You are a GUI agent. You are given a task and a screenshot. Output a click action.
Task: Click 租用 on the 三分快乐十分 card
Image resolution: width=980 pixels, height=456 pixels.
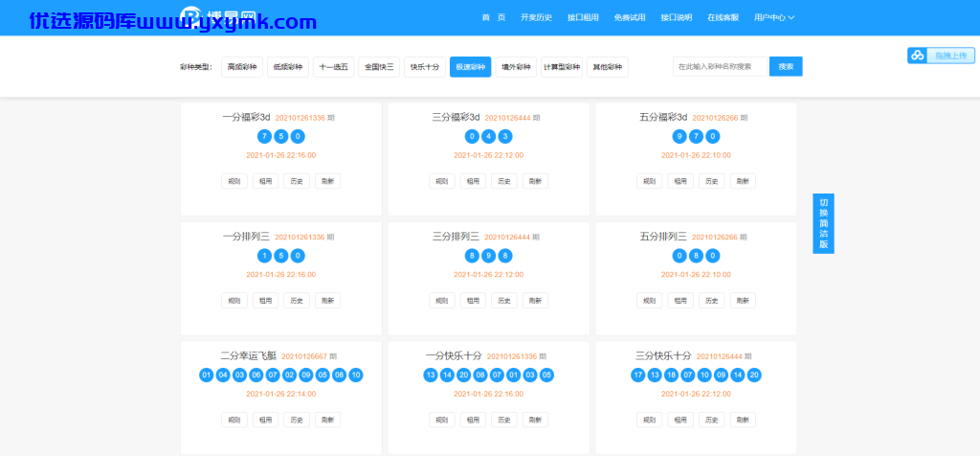(x=680, y=420)
